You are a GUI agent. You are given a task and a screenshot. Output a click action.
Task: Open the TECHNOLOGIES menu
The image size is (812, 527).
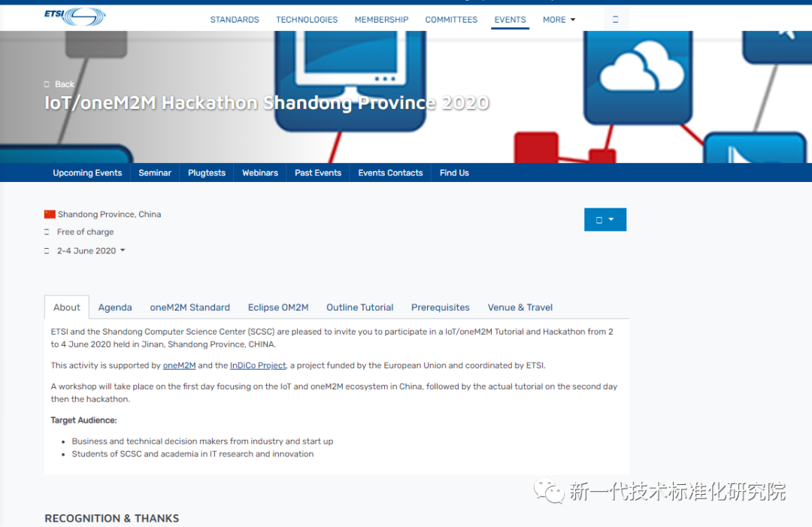[x=307, y=20]
